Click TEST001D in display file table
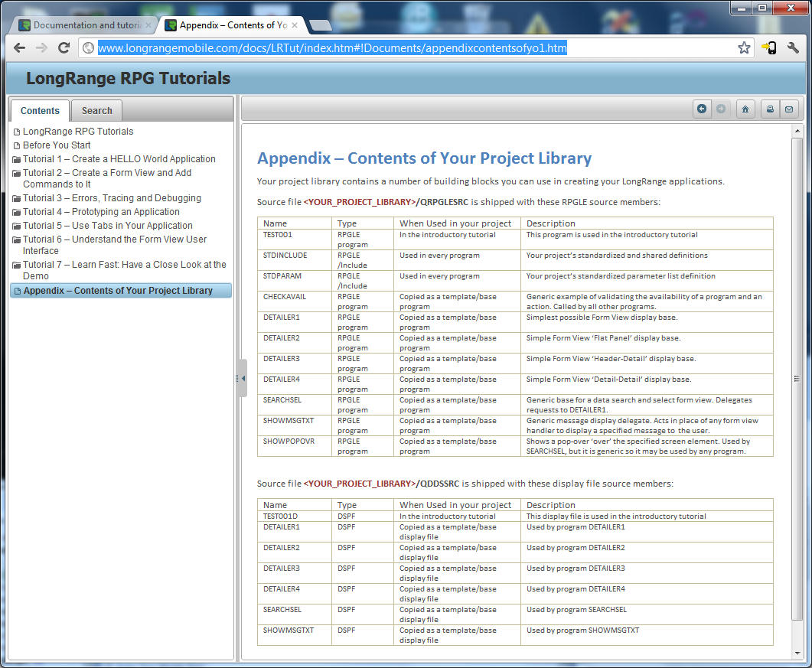This screenshot has height=668, width=812. [x=280, y=516]
